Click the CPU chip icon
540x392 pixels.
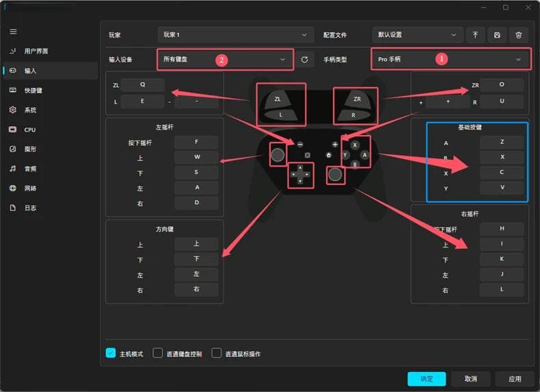[x=13, y=130]
